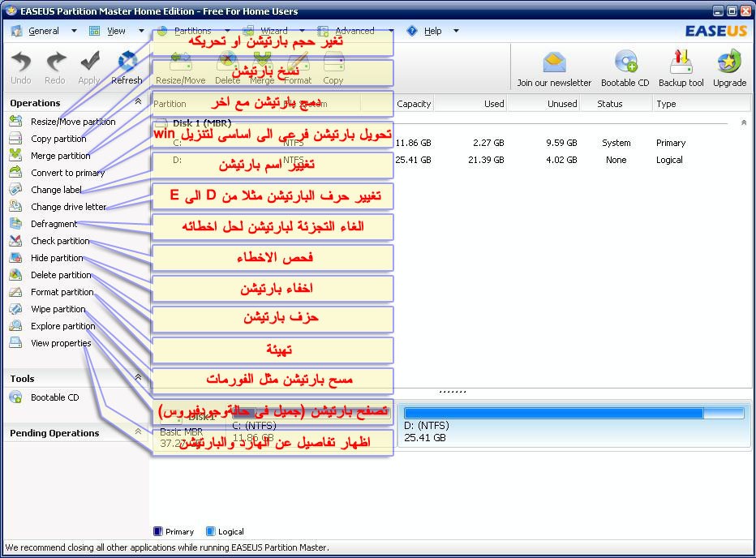Click the Undo arrow icon
Image resolution: width=756 pixels, height=558 pixels.
pos(21,63)
